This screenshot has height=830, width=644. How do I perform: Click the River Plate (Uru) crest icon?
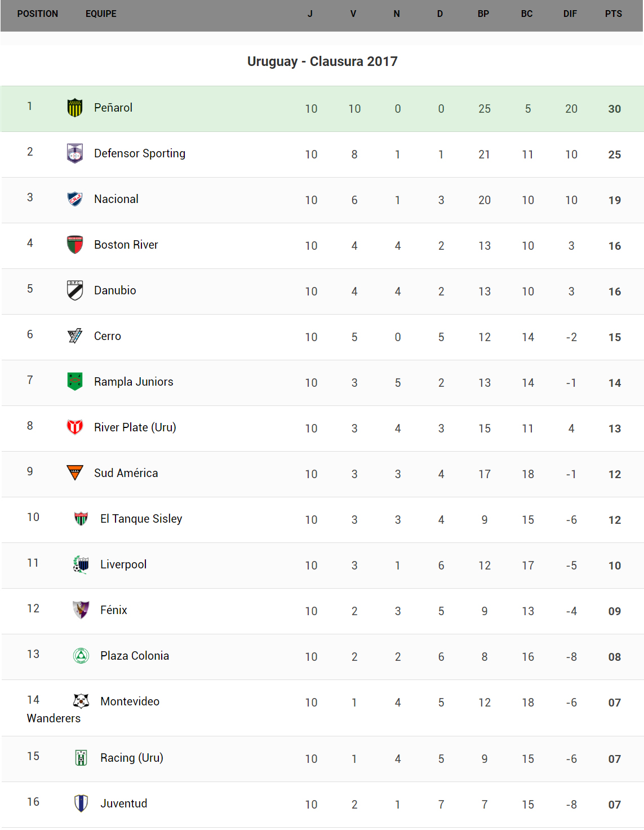(x=75, y=427)
